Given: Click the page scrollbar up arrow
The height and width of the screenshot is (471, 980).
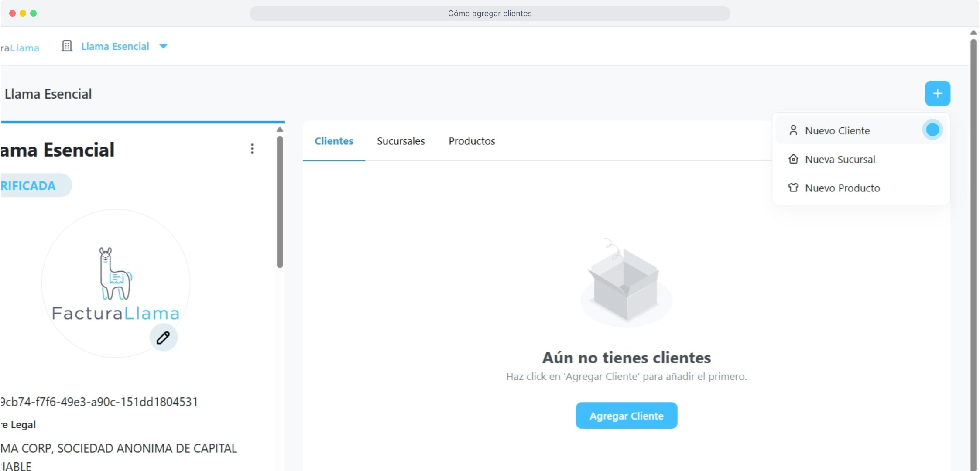Looking at the screenshot, I should (x=973, y=33).
